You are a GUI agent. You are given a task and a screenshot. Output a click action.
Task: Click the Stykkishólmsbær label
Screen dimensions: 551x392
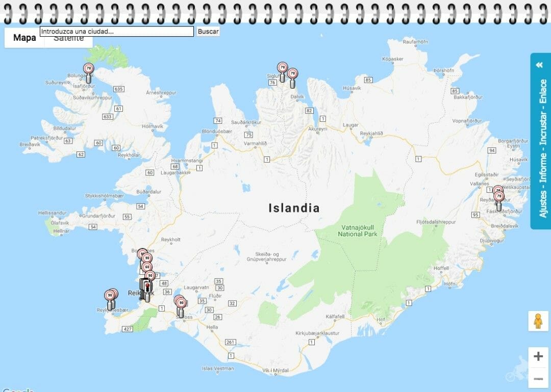click(105, 196)
